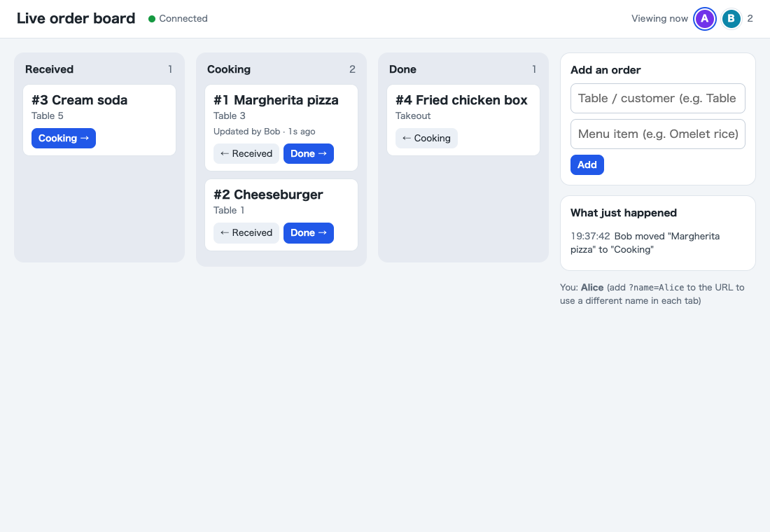Click the "#1 Margherita pizza" order title
Screen dimensions: 770x532
click(x=276, y=100)
